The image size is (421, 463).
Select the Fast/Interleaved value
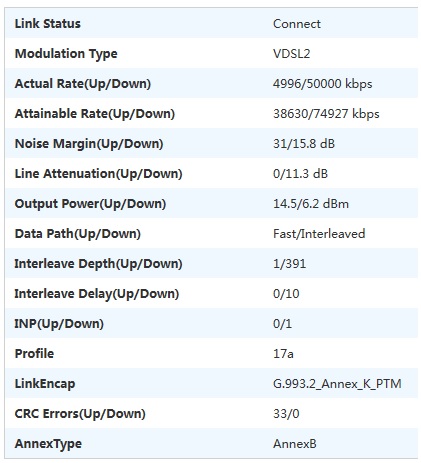coord(319,234)
